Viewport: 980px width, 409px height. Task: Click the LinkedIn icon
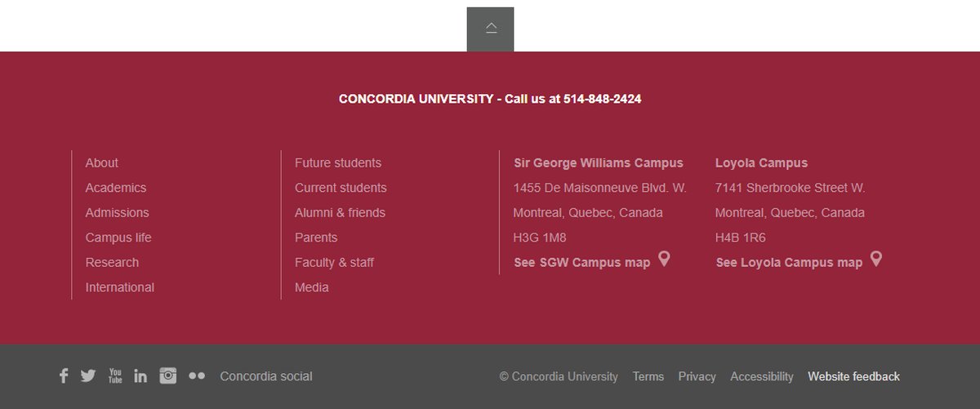click(x=140, y=376)
